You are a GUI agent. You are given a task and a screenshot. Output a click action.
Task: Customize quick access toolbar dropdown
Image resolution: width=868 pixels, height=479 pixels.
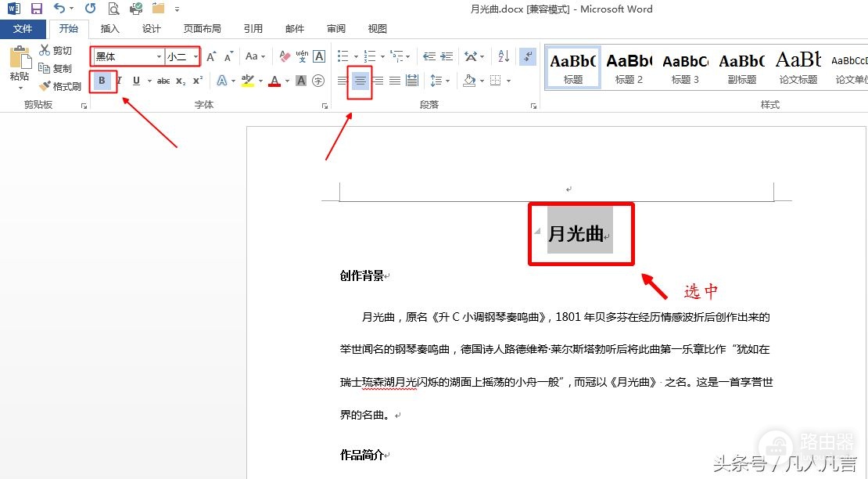(x=178, y=9)
